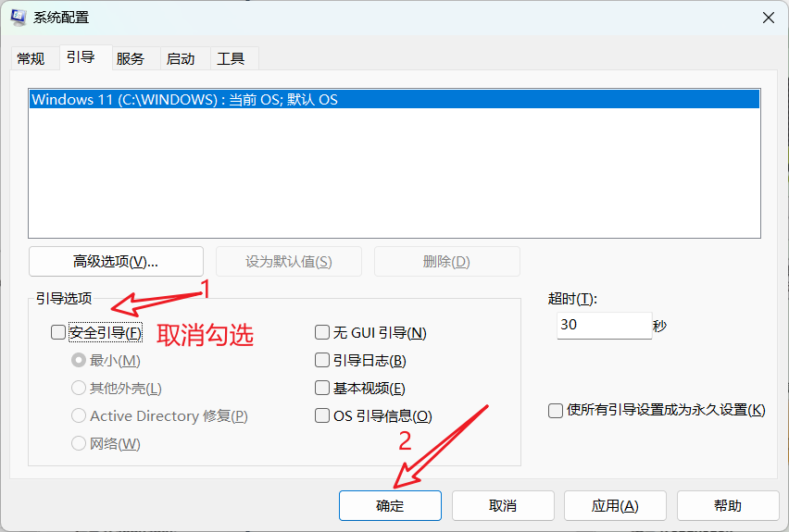The width and height of the screenshot is (789, 532).
Task: Check 使所有引导设置成为永久设置
Action: (556, 410)
